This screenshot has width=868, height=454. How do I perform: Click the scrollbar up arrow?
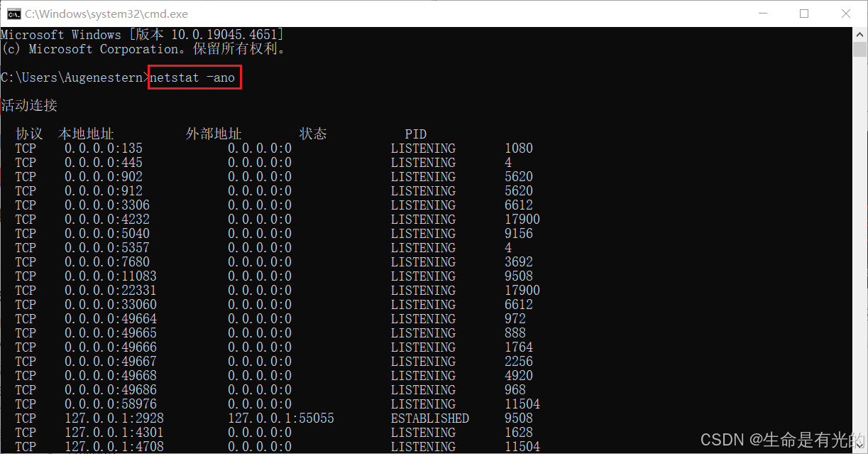pos(860,34)
